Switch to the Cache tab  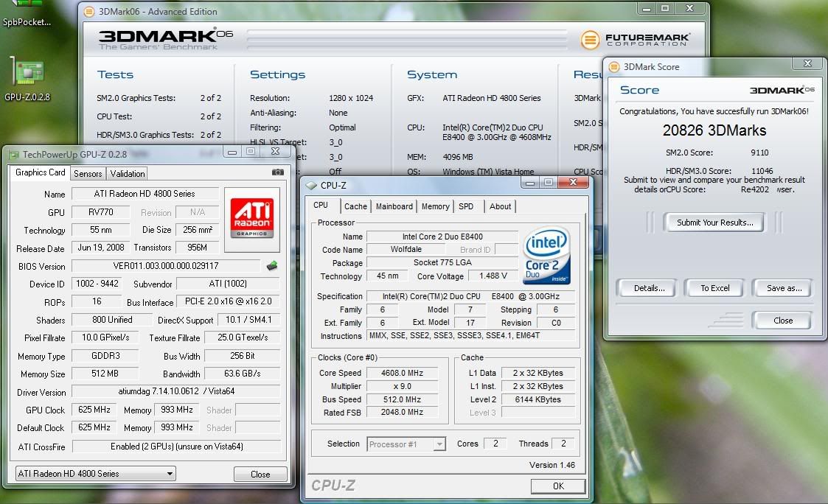click(x=355, y=206)
